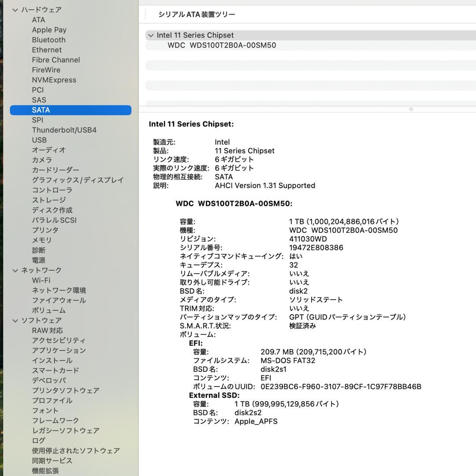Select Fibre Channel in the sidebar
The height and width of the screenshot is (476, 476).
tap(56, 59)
